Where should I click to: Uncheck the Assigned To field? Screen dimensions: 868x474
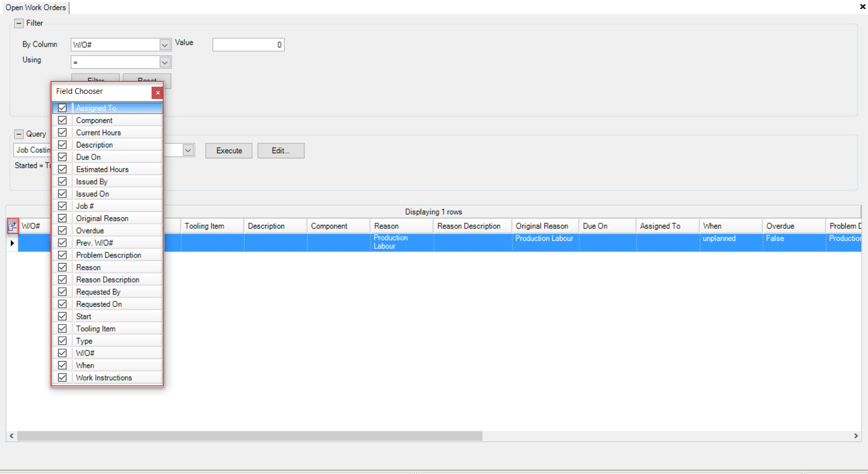(62, 108)
